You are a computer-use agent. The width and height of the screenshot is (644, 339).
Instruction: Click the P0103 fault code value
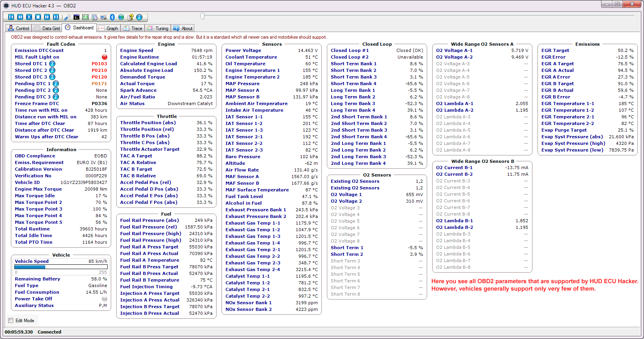click(99, 64)
